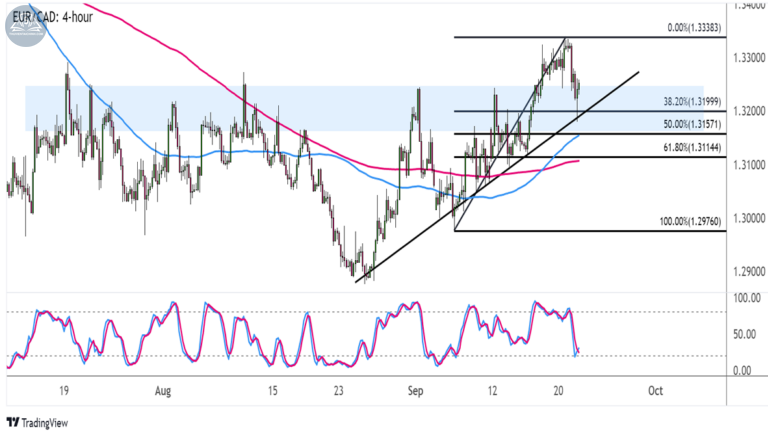This screenshot has width=768, height=432.
Task: Click the 23 date label on time axis
Action: coord(339,391)
